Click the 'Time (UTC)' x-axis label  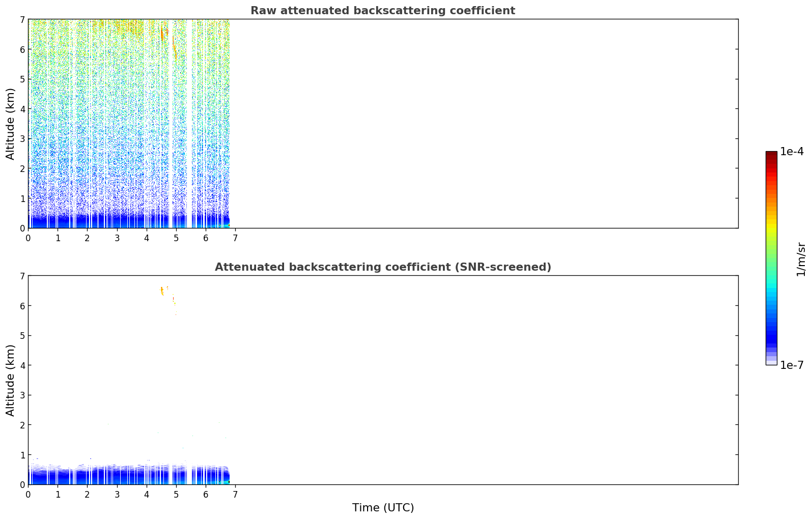coord(383,507)
